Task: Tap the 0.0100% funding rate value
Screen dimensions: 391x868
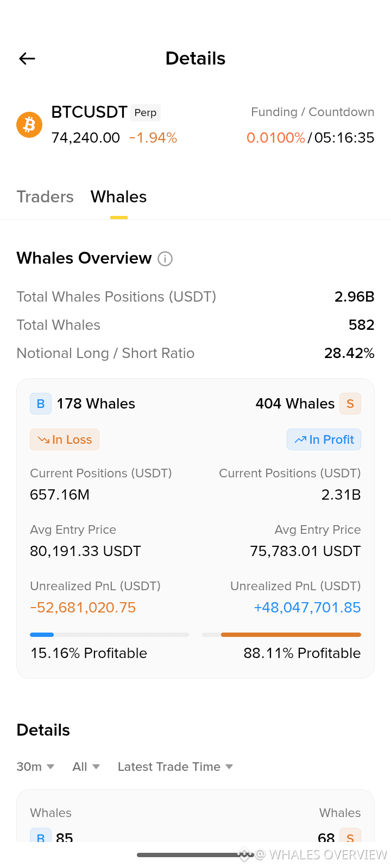Action: point(276,138)
